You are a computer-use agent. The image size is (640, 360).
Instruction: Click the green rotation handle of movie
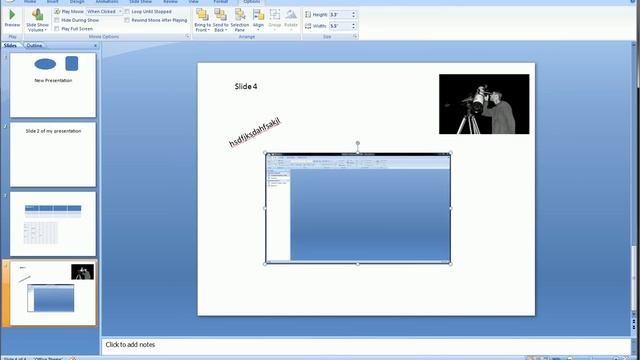[358, 143]
